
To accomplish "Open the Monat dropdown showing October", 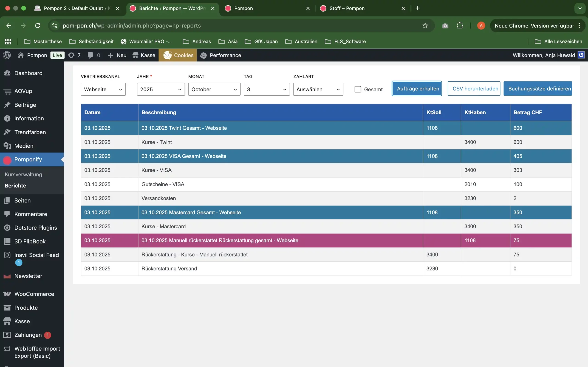I will pyautogui.click(x=214, y=89).
